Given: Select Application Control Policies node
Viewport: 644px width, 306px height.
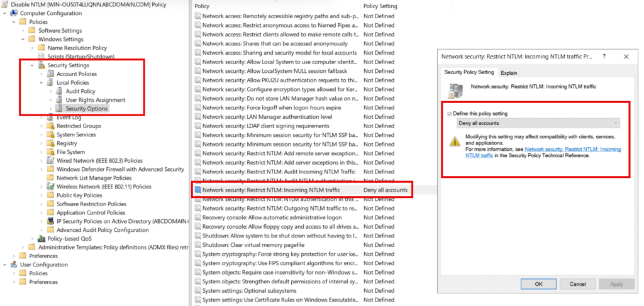Looking at the screenshot, I should (91, 212).
